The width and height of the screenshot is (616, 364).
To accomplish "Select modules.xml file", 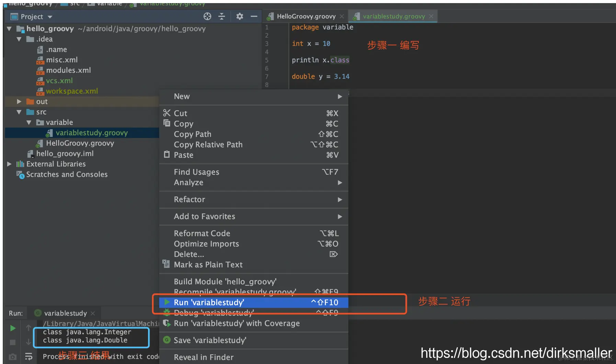I will coord(64,70).
